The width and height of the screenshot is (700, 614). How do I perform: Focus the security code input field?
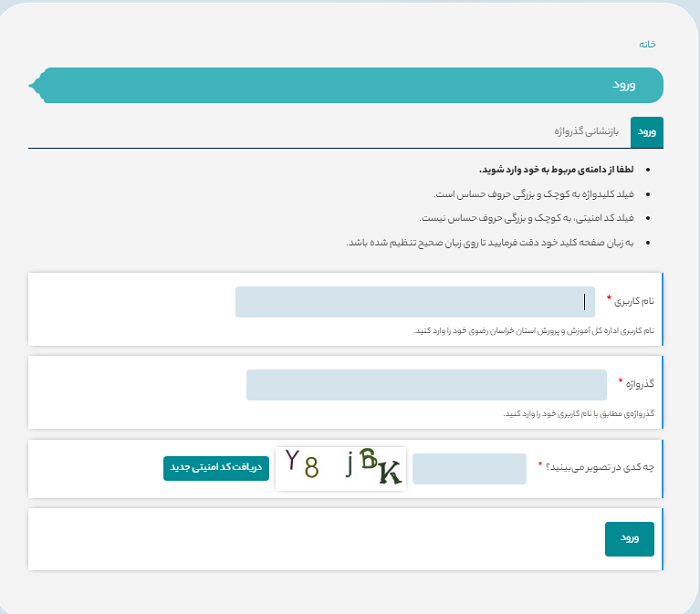[469, 469]
